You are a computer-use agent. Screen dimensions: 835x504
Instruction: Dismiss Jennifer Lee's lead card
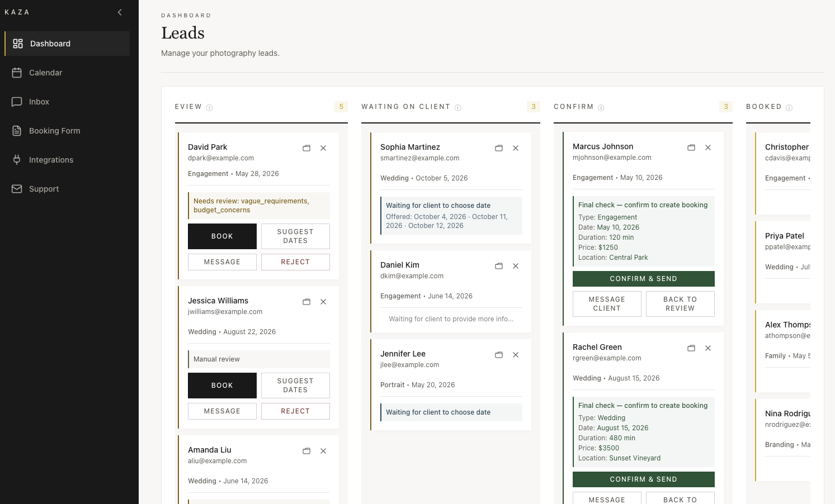[x=516, y=355]
